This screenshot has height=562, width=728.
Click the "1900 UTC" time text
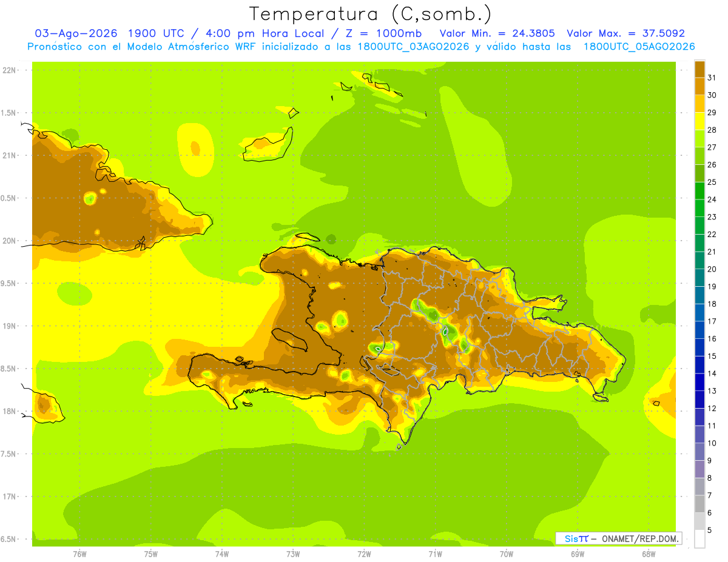pos(158,33)
